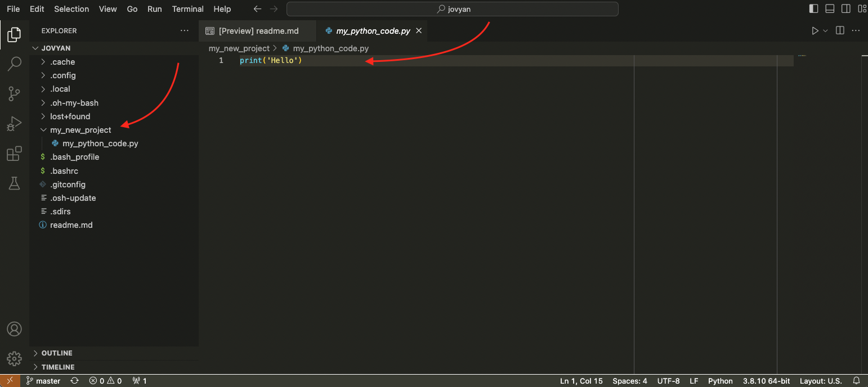Toggle bottom panel layout icon
The width and height of the screenshot is (868, 387).
tap(830, 9)
